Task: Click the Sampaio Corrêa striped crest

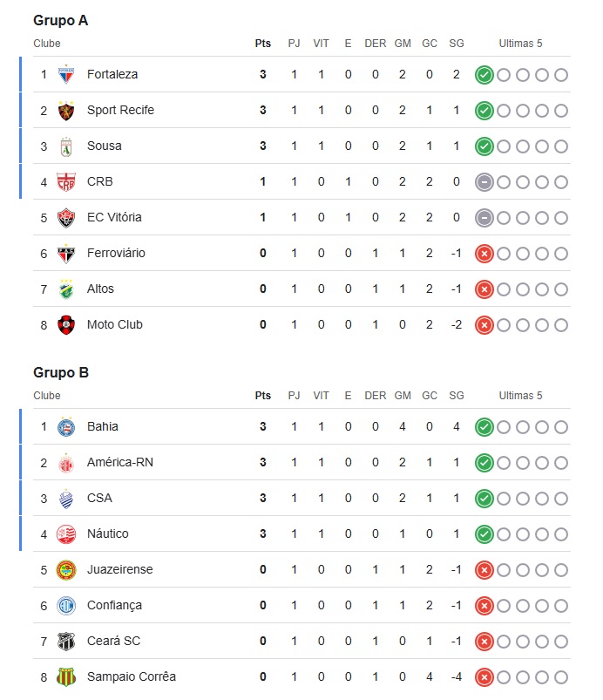Action: (66, 676)
